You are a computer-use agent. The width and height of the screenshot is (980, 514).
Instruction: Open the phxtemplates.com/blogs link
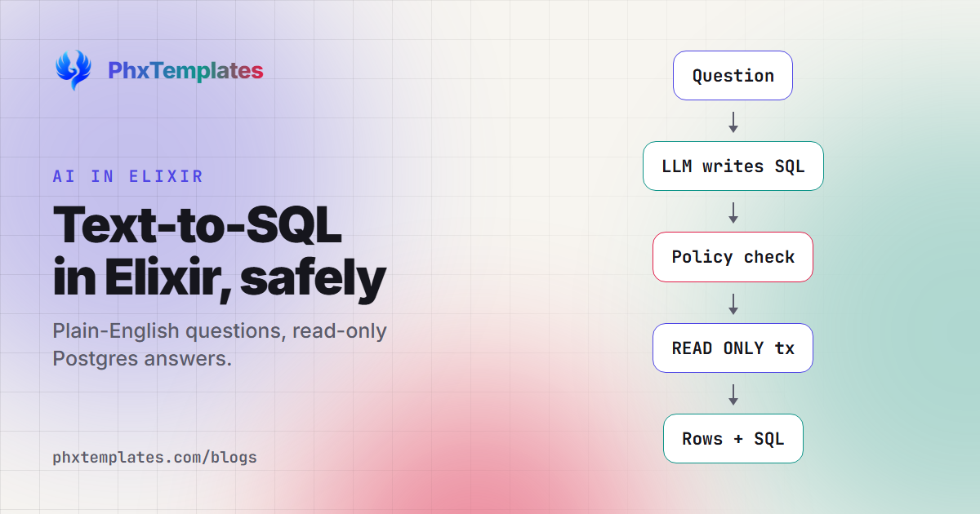(x=154, y=457)
